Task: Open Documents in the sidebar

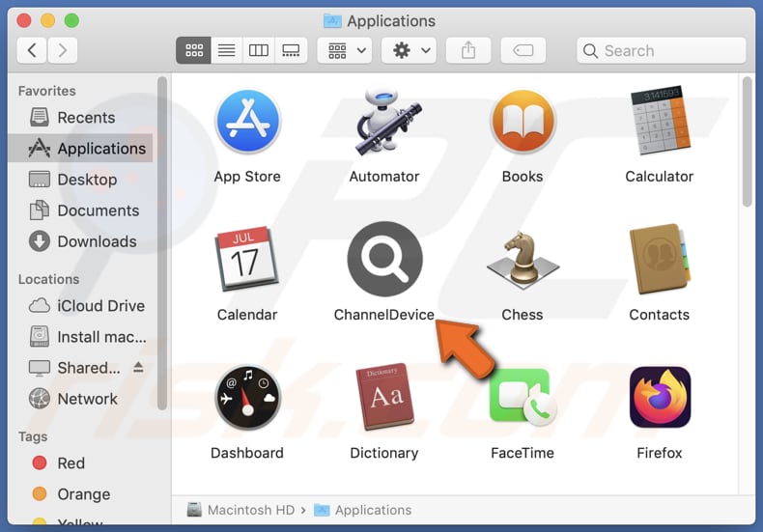Action: 80,210
